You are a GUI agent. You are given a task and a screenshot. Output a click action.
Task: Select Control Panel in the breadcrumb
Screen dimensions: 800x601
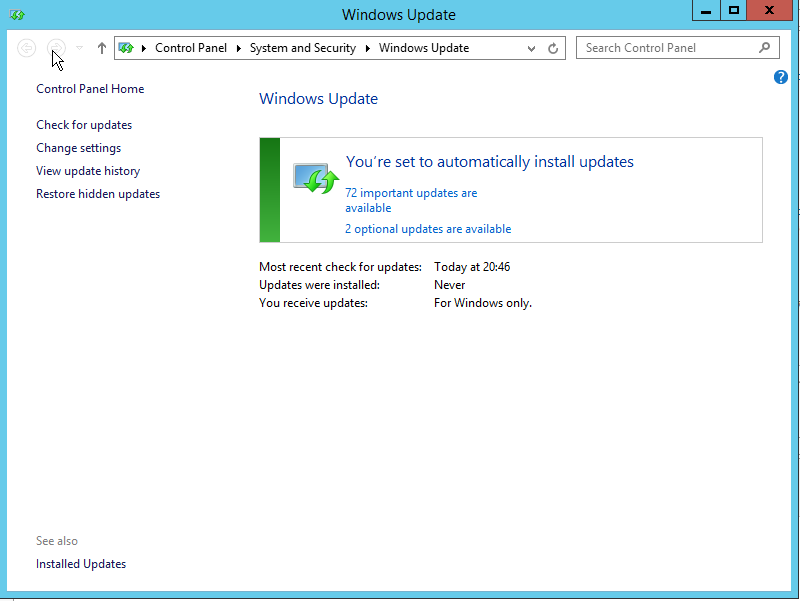(x=191, y=48)
